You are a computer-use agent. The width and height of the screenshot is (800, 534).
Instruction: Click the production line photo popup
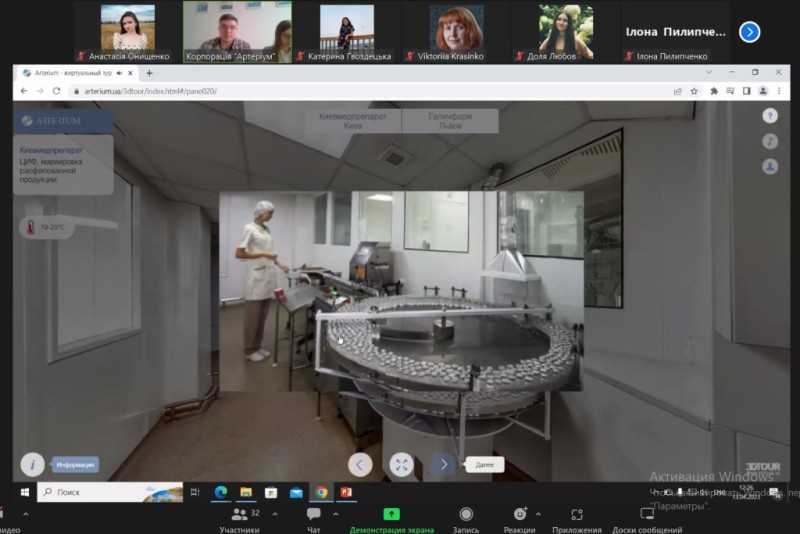[402, 291]
